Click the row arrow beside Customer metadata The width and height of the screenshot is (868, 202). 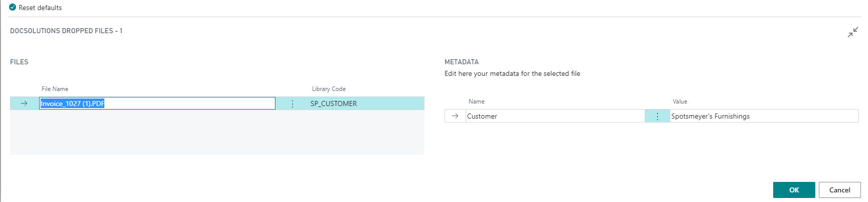pyautogui.click(x=455, y=116)
